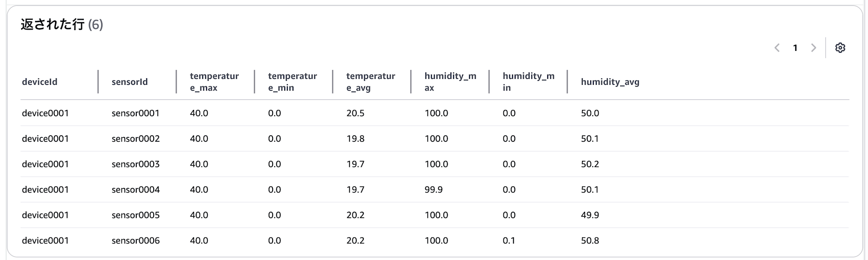The width and height of the screenshot is (868, 260).
Task: Go to previous results page arrow
Action: click(x=777, y=48)
